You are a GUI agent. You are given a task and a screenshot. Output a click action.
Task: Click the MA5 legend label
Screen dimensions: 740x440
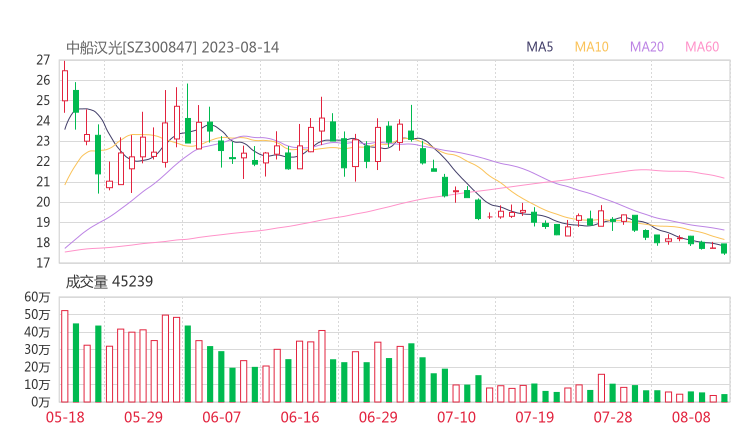(539, 47)
